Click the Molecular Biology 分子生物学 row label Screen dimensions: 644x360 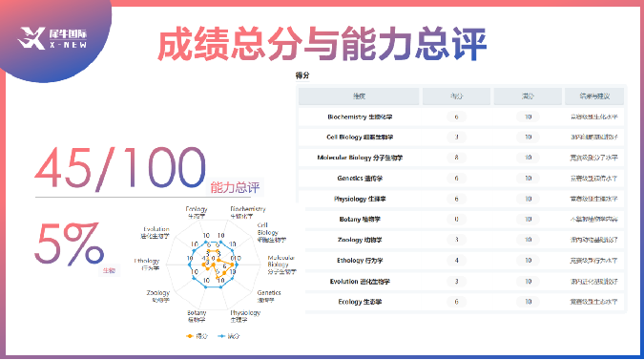click(360, 158)
